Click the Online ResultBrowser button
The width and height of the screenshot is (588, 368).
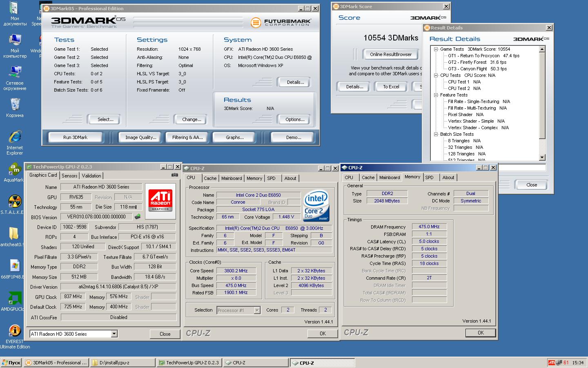391,54
